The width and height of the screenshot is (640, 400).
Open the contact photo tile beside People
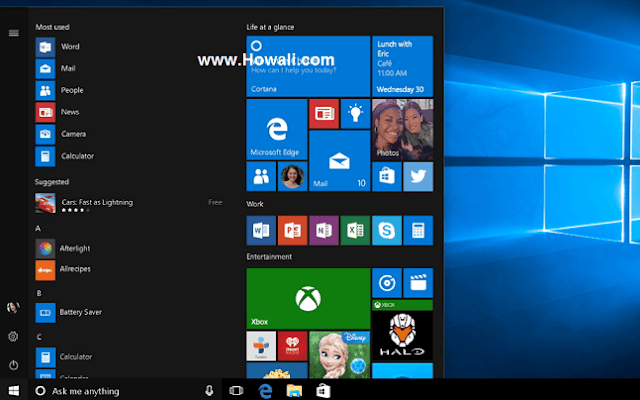coord(293,176)
